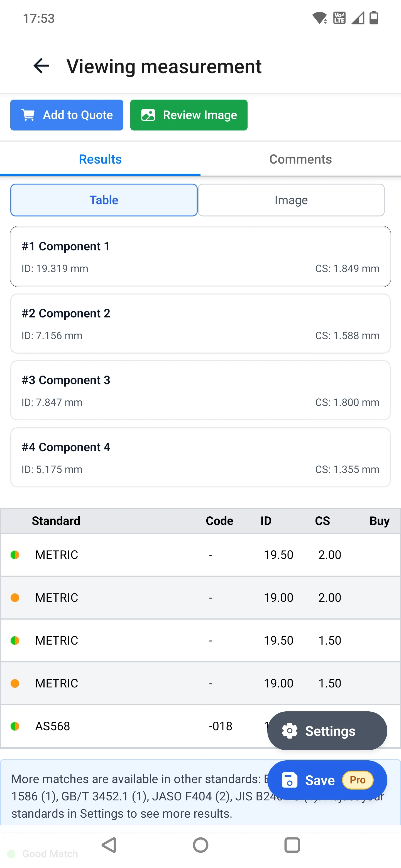
Task: Select the Component 2 card
Action: pyautogui.click(x=200, y=324)
